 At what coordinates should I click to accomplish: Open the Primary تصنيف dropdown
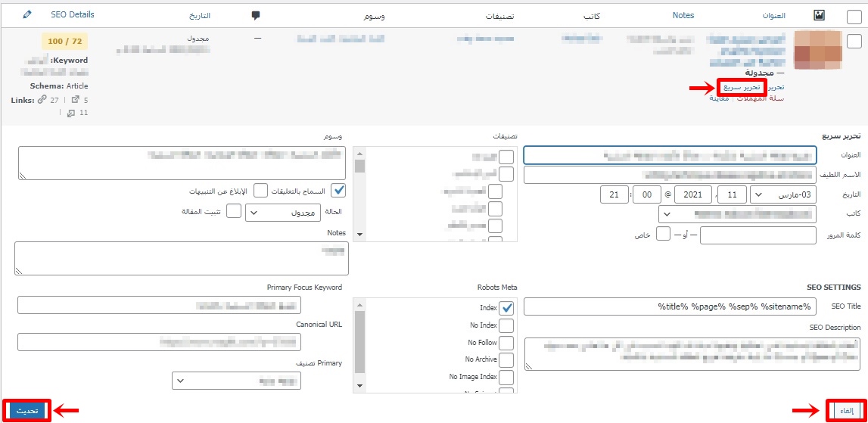tap(236, 381)
